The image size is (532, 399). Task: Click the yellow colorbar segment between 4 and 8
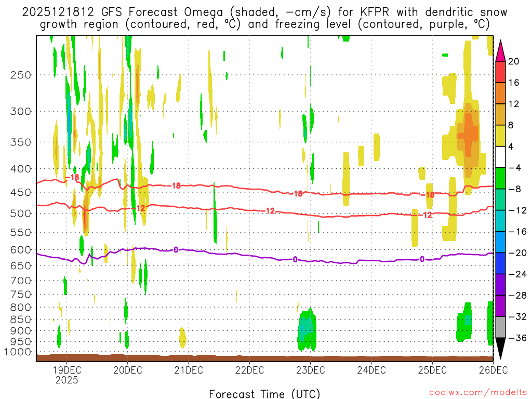(x=500, y=136)
